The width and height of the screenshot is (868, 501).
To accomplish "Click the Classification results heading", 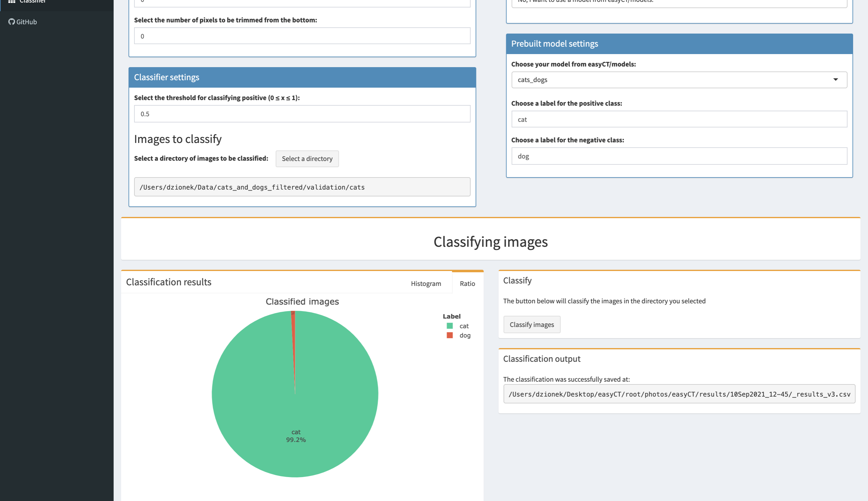I will 168,282.
